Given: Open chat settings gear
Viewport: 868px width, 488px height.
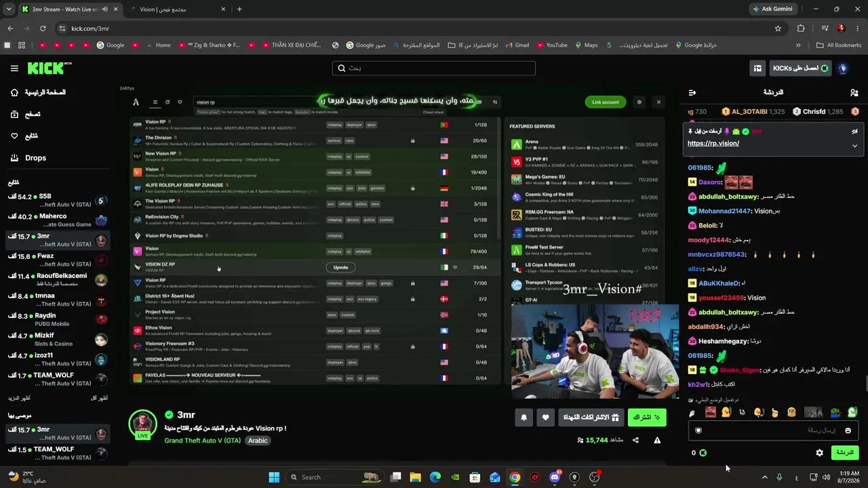Looking at the screenshot, I should pos(819,453).
